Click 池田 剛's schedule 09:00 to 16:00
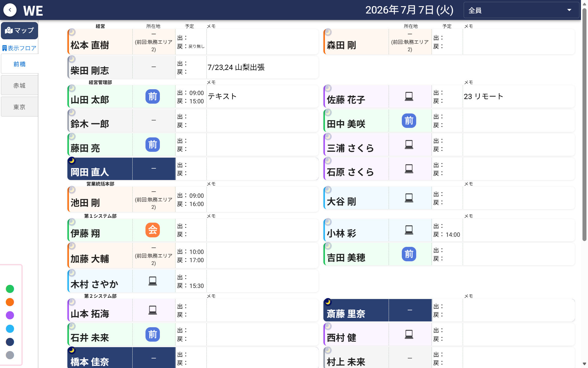The image size is (588, 368). [190, 200]
